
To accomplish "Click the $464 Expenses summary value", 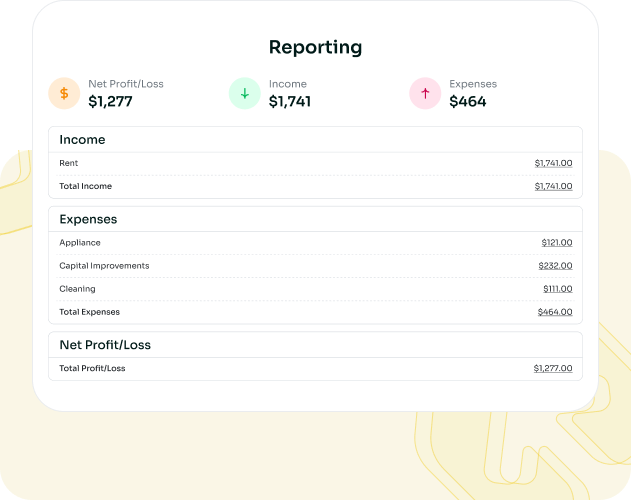I will (x=467, y=101).
